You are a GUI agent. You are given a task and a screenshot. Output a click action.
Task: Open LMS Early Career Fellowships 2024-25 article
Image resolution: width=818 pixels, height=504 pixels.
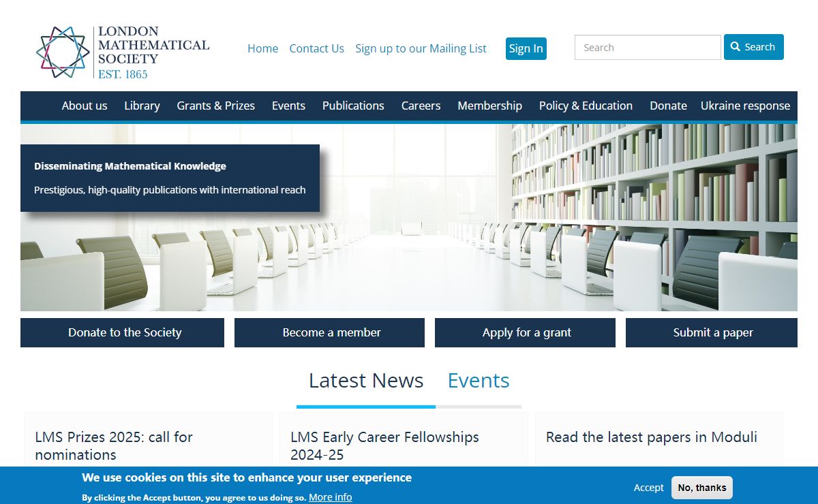(384, 445)
